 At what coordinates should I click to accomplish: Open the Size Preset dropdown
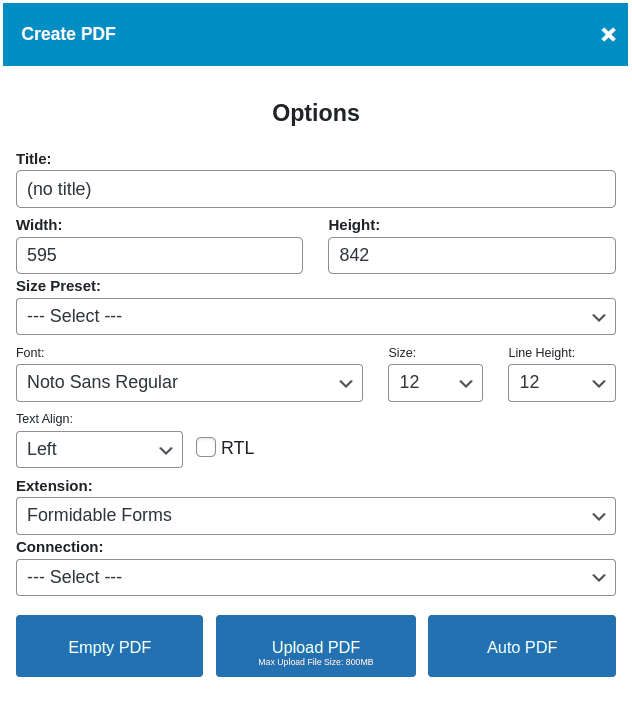[x=300, y=316]
